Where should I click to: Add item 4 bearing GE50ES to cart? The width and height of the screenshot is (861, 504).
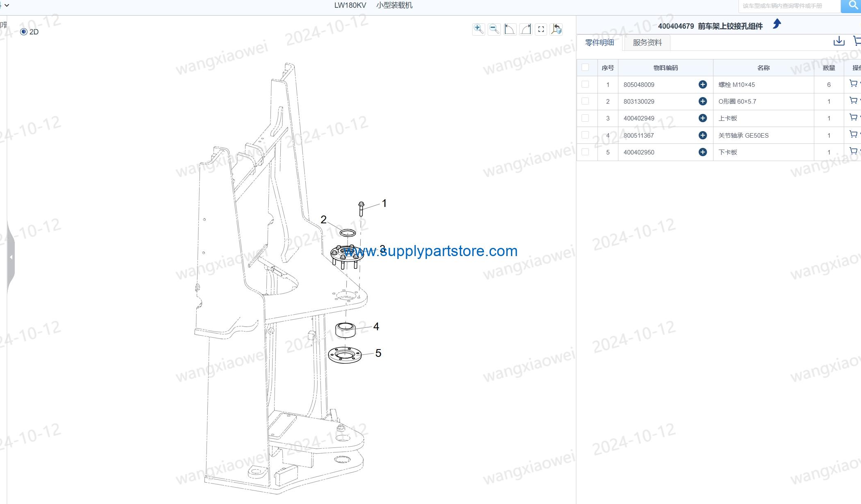point(853,134)
